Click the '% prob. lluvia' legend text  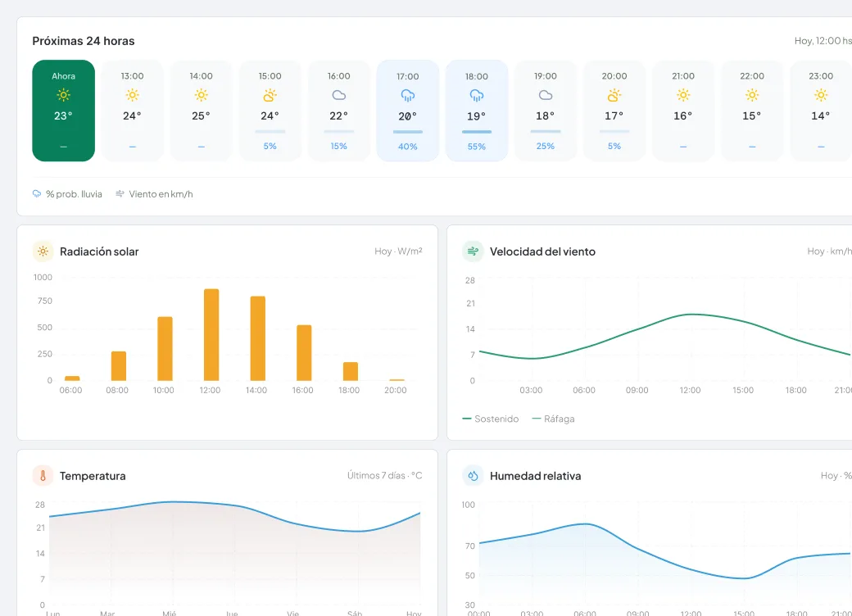click(x=74, y=194)
